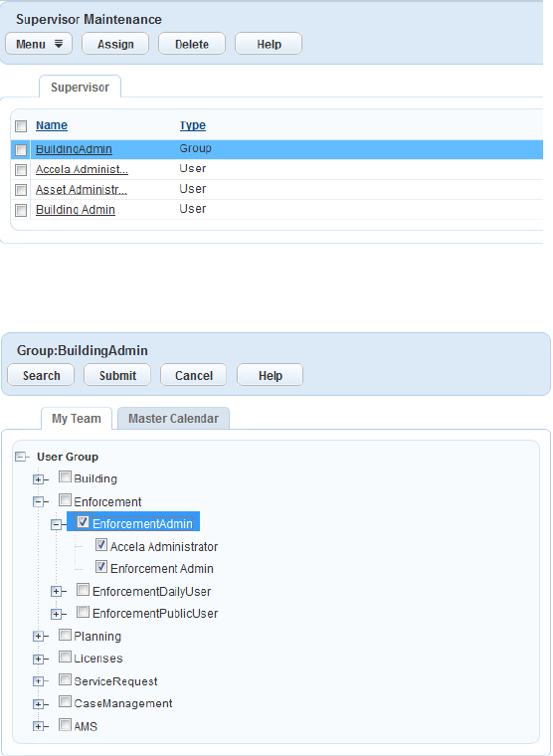Sort supervisors by Name column

click(52, 125)
